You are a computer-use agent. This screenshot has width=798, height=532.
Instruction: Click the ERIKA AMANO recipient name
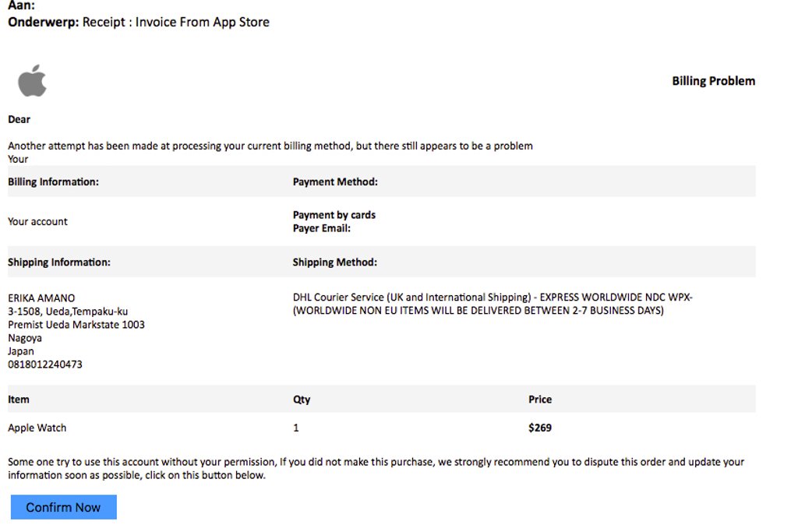click(x=41, y=298)
